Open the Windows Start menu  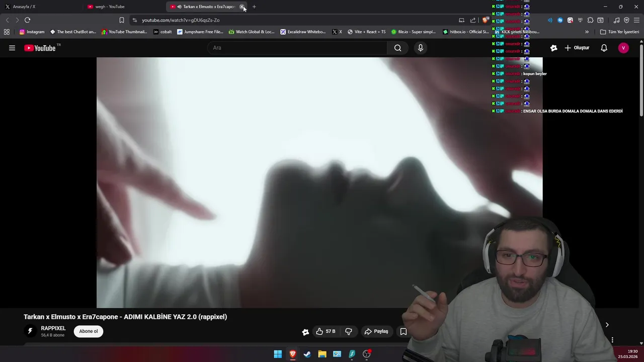tap(278, 354)
